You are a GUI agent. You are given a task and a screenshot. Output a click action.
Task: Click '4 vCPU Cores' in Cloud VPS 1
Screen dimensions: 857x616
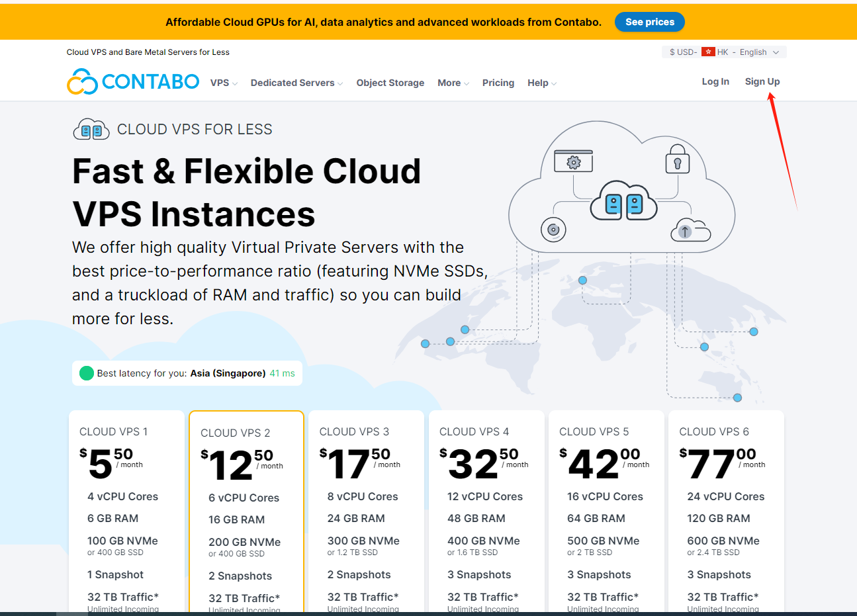(123, 496)
